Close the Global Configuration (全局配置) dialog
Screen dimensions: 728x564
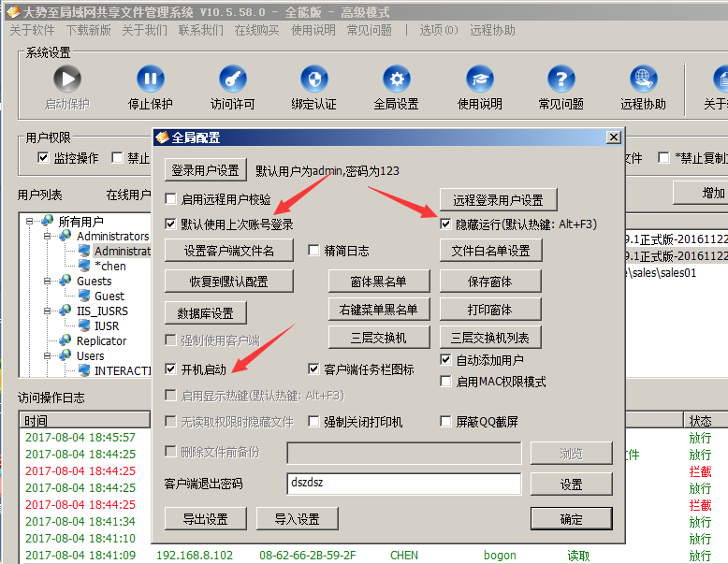point(613,137)
